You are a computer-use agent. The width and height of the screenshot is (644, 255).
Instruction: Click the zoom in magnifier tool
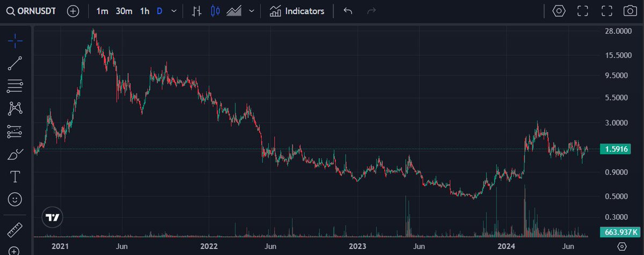pyautogui.click(x=15, y=250)
